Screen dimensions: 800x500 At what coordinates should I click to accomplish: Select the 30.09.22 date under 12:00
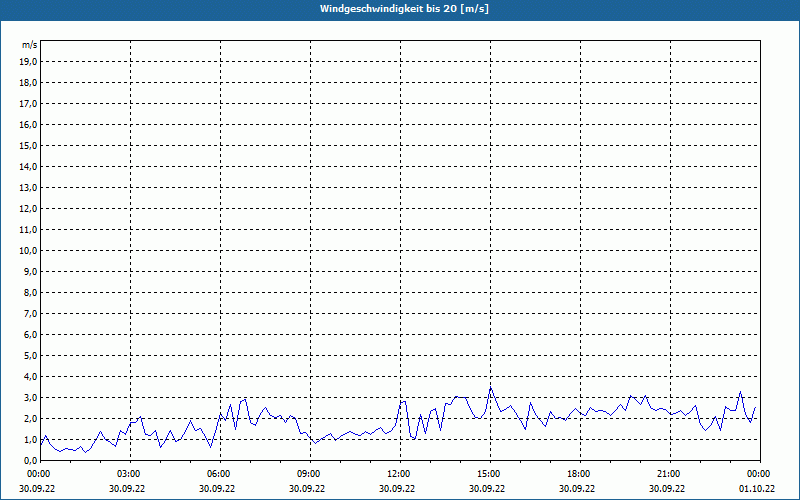click(x=397, y=488)
